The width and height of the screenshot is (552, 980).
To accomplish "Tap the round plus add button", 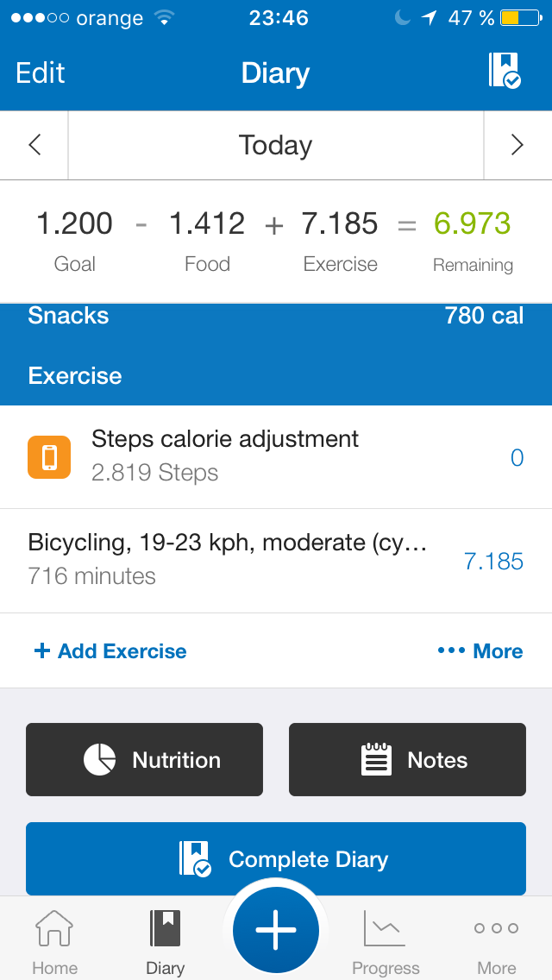I will [276, 930].
